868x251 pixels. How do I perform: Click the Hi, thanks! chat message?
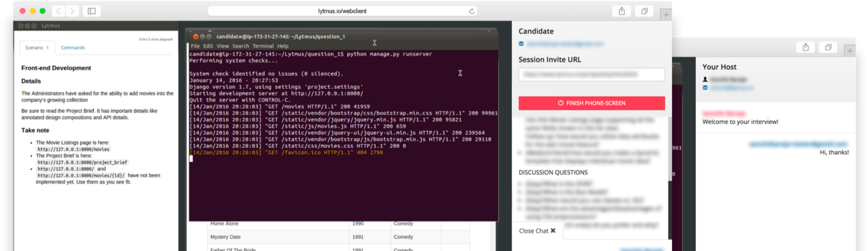point(834,152)
